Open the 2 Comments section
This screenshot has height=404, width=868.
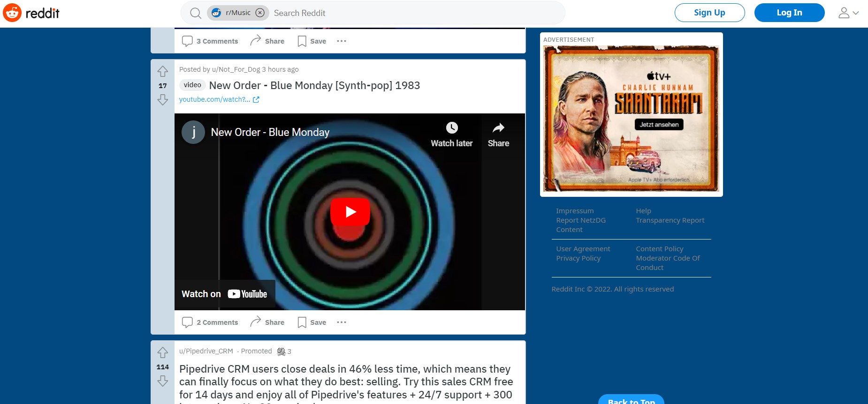210,322
